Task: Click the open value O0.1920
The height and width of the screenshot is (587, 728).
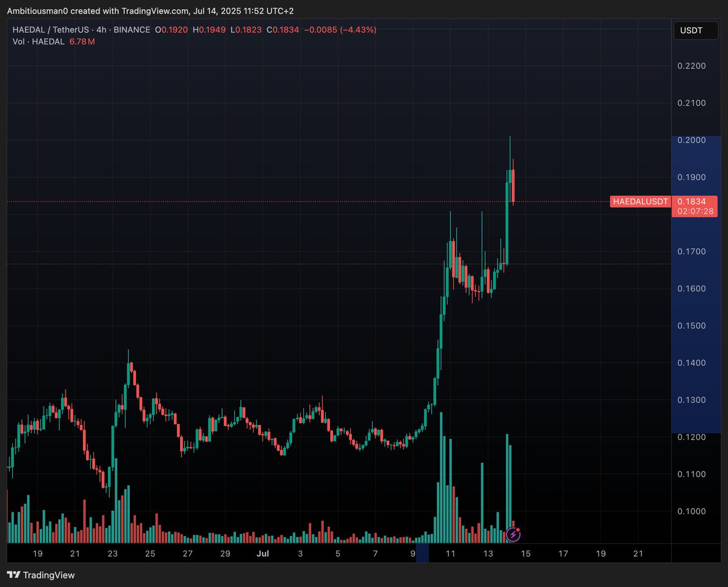Action: coord(172,30)
